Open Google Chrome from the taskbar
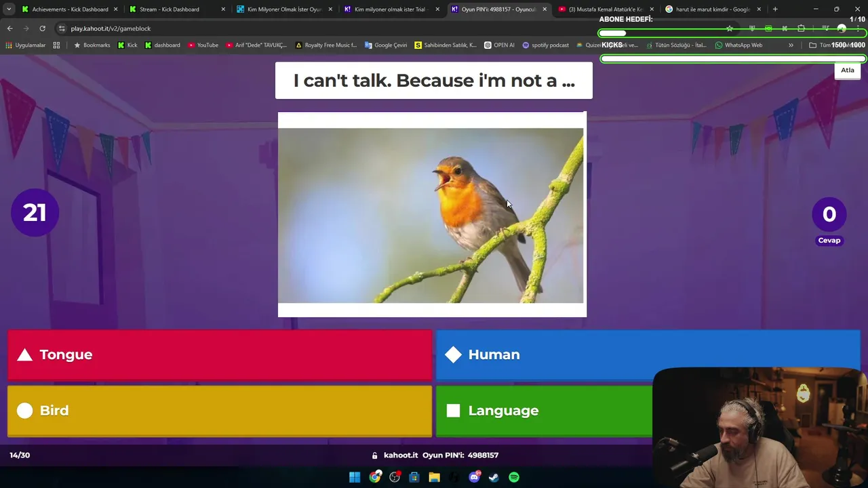 (375, 477)
